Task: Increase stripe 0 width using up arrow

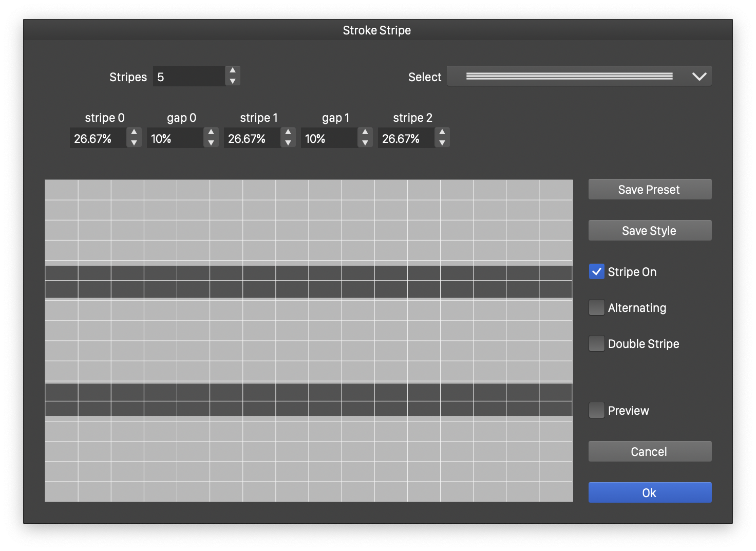Action: (134, 133)
